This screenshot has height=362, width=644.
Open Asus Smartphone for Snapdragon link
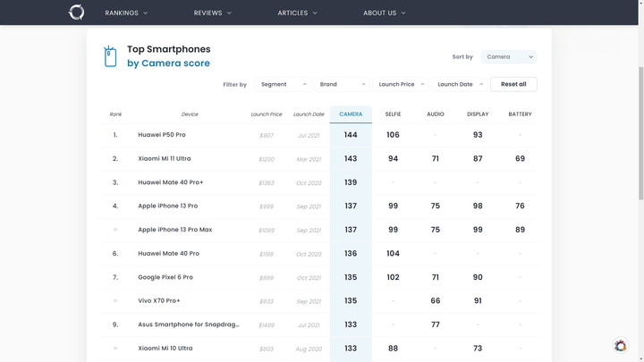(x=189, y=324)
